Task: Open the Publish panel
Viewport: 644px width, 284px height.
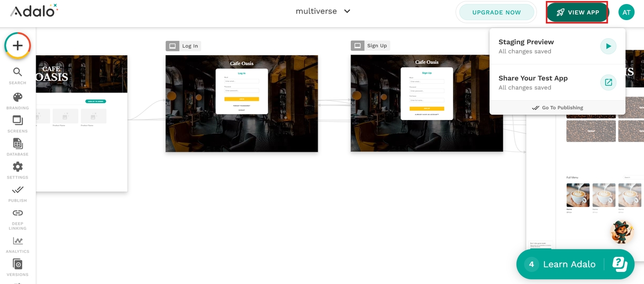Action: [18, 194]
